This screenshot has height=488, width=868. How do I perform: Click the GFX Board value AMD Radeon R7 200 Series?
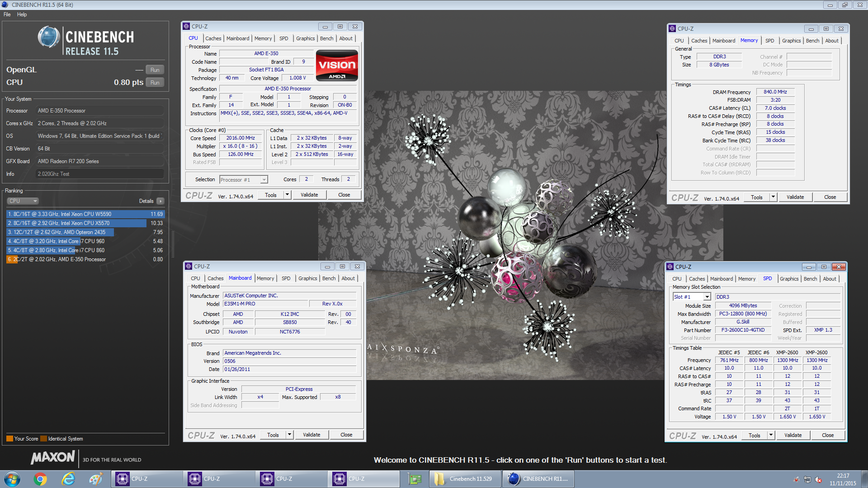coord(100,161)
